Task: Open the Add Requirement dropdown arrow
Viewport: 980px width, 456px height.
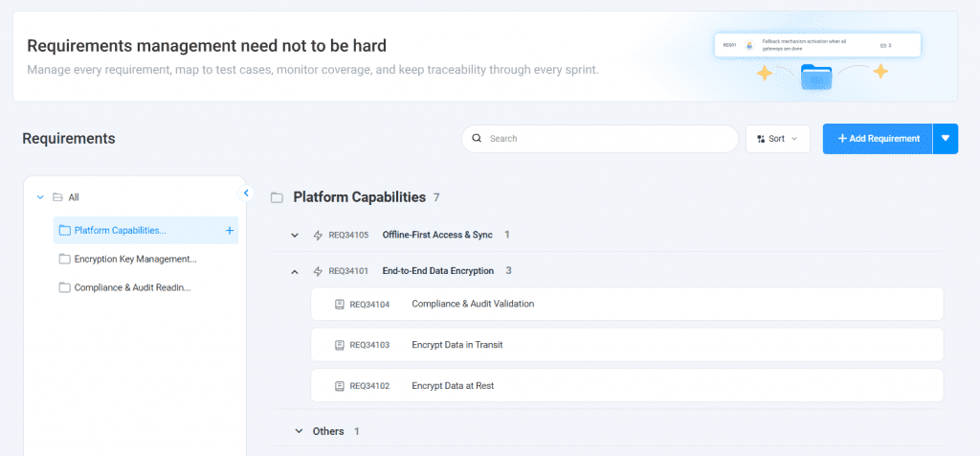Action: tap(946, 138)
